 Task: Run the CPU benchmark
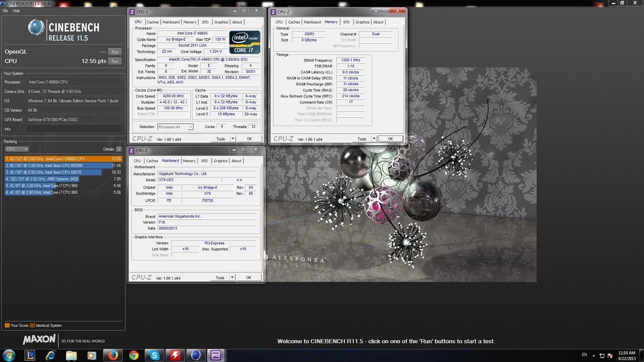click(115, 61)
